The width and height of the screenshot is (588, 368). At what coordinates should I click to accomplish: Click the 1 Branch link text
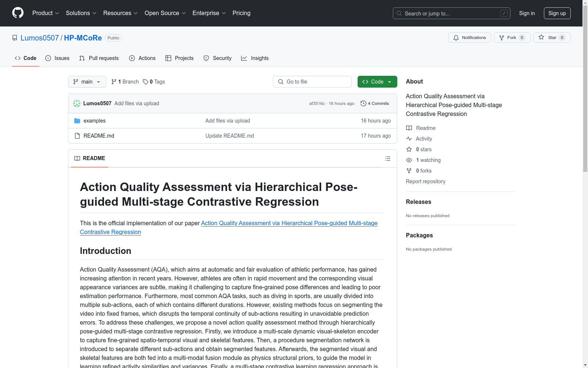point(129,82)
